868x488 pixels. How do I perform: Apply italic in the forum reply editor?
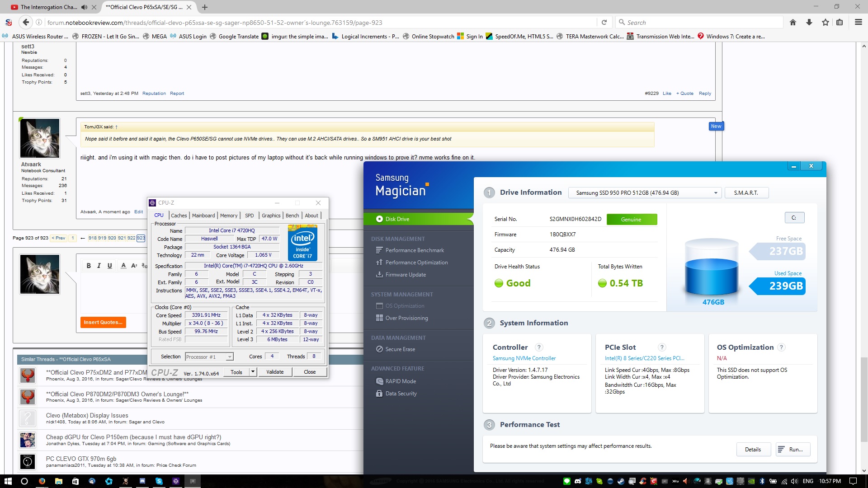[99, 266]
